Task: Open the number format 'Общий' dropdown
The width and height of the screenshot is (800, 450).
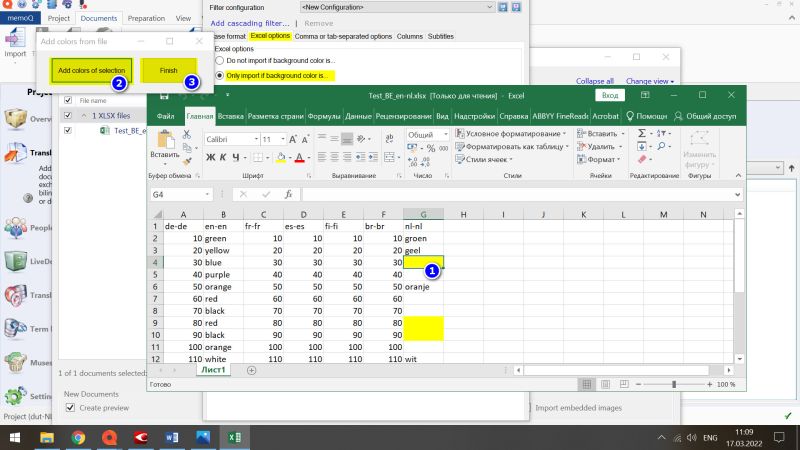Action: click(445, 135)
